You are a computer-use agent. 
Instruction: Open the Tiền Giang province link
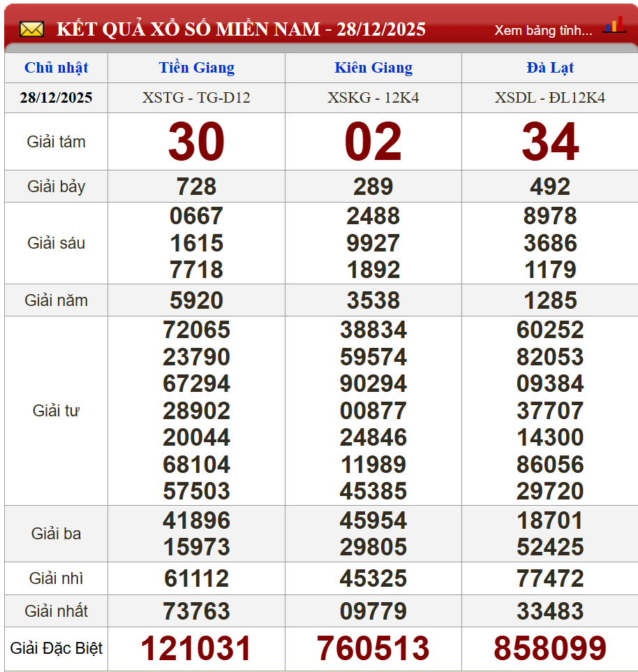196,68
